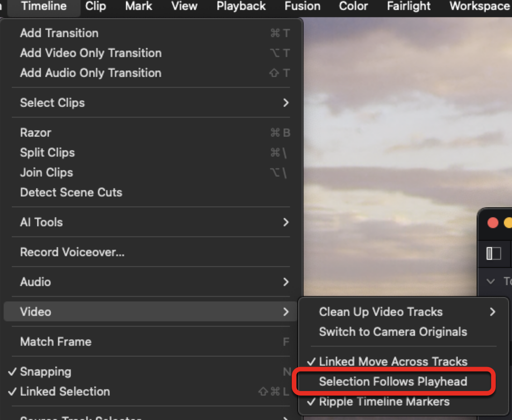Expand the Select Clips submenu

pos(150,103)
